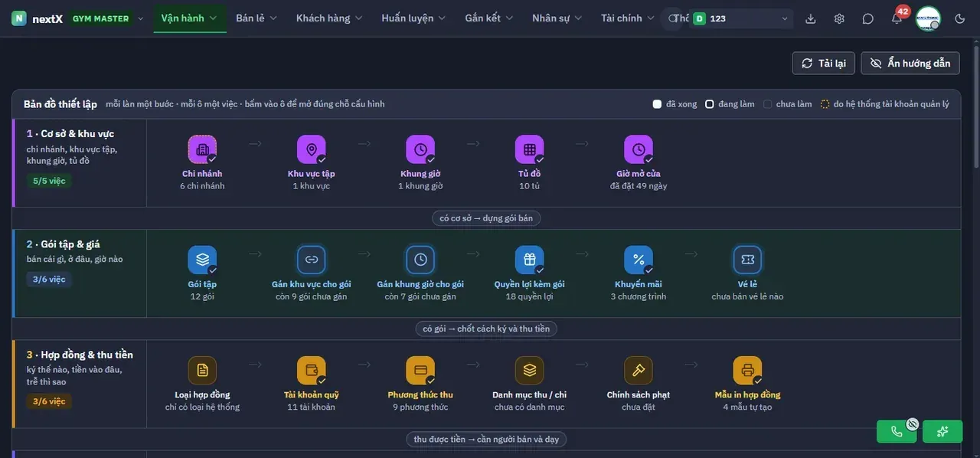Open the green sparkle assistant button
This screenshot has height=458, width=980.
tap(942, 431)
